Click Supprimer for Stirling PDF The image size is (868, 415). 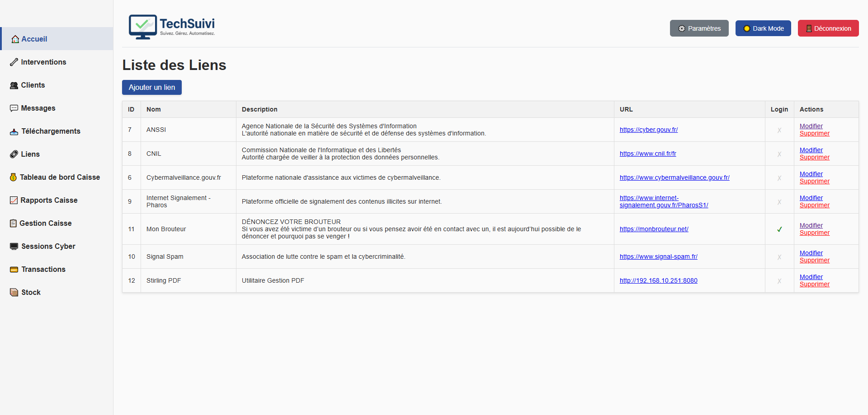pyautogui.click(x=814, y=284)
